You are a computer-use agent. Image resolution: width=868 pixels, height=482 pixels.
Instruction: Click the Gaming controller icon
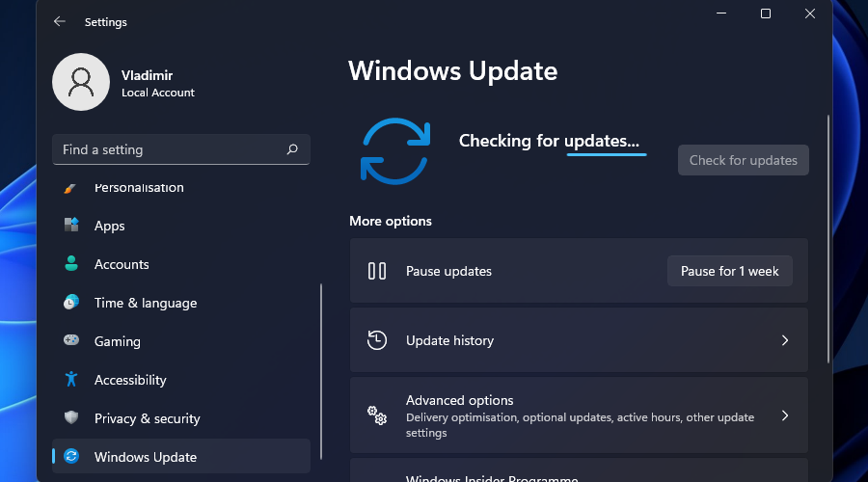click(71, 340)
